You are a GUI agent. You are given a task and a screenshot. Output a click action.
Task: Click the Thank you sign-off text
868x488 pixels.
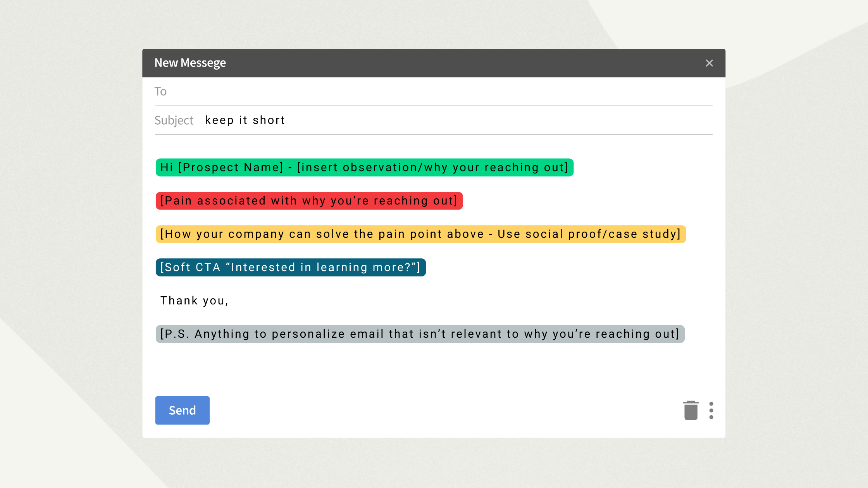pyautogui.click(x=194, y=300)
